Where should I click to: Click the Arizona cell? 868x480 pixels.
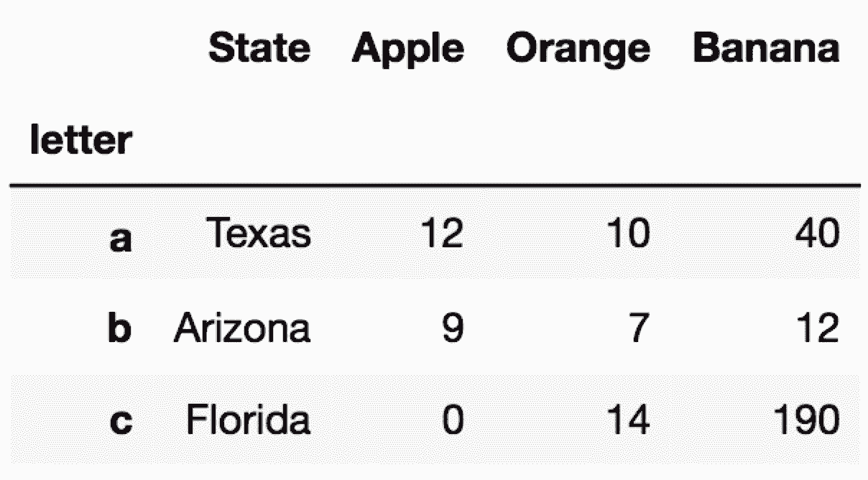pyautogui.click(x=243, y=328)
